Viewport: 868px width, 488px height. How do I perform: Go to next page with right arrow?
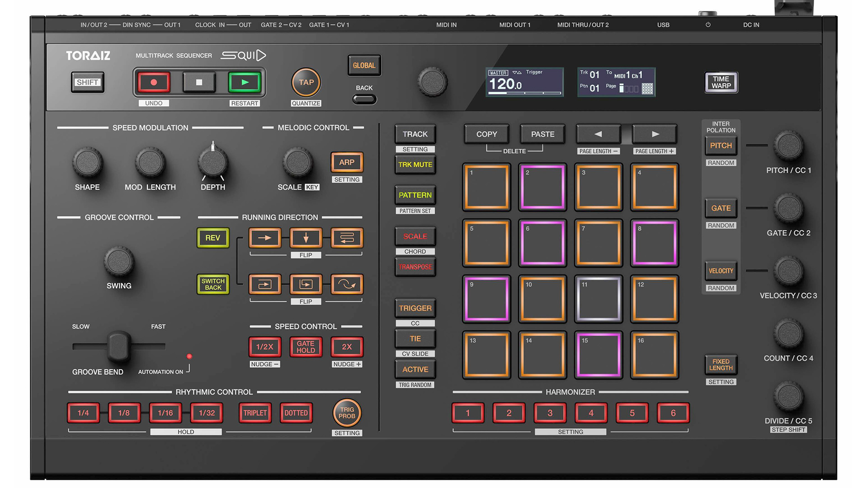[655, 134]
